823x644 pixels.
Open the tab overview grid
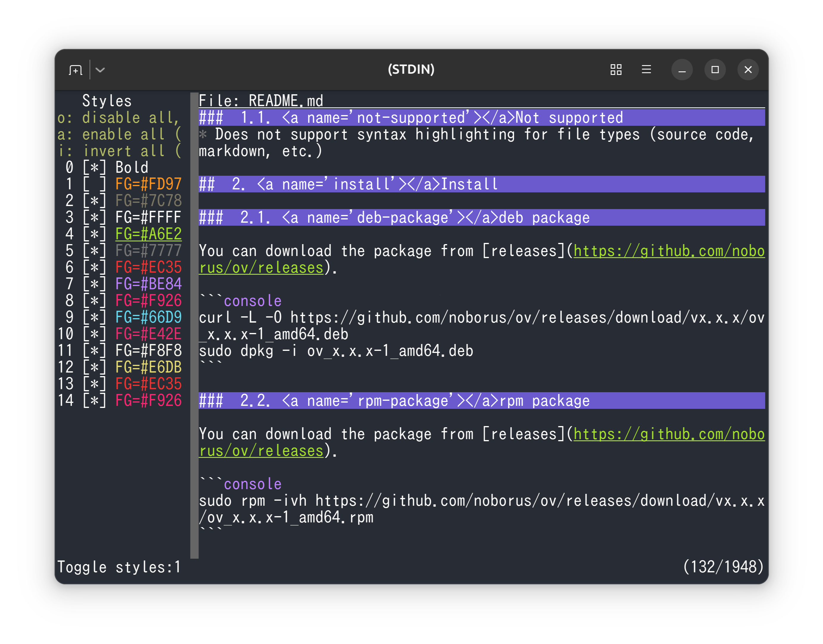(x=615, y=69)
